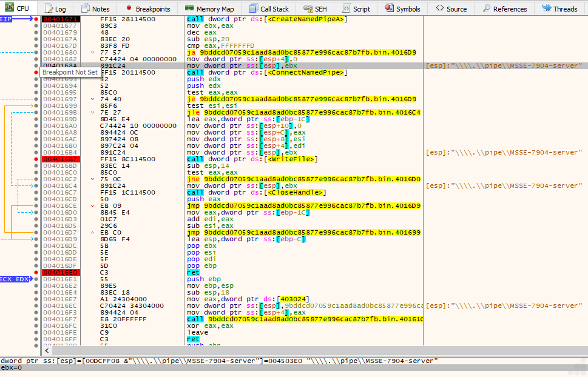Open the Log tab via its icon
Viewport: 588px width, 377px height.
pos(49,8)
